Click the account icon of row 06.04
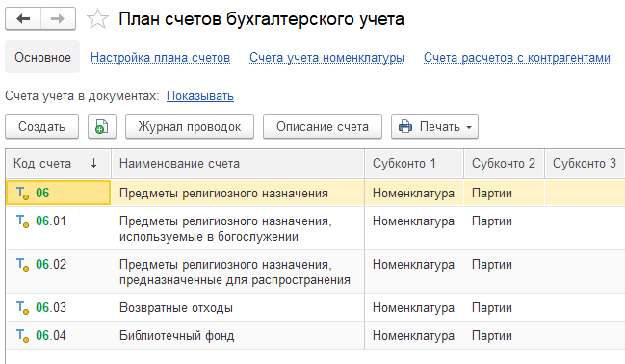 click(x=22, y=336)
